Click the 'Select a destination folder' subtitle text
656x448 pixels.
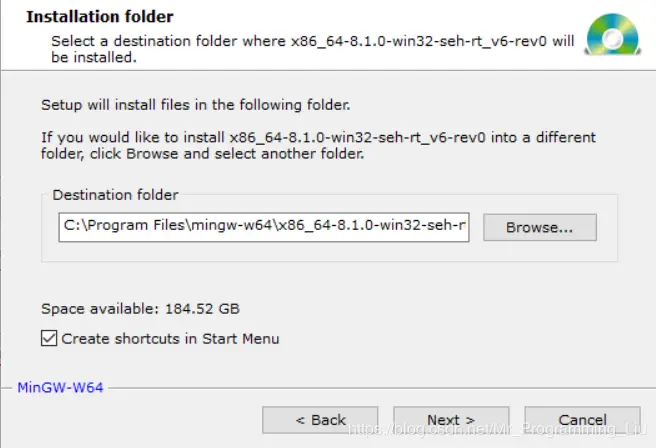coord(313,41)
